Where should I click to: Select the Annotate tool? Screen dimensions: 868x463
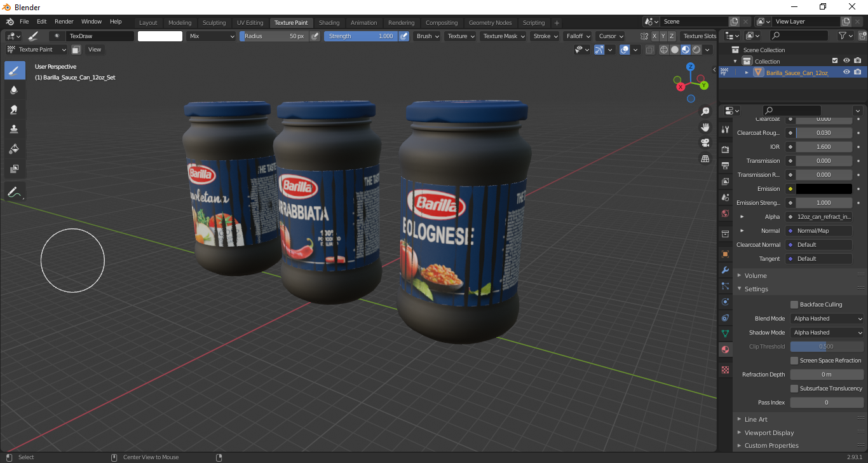tap(15, 191)
